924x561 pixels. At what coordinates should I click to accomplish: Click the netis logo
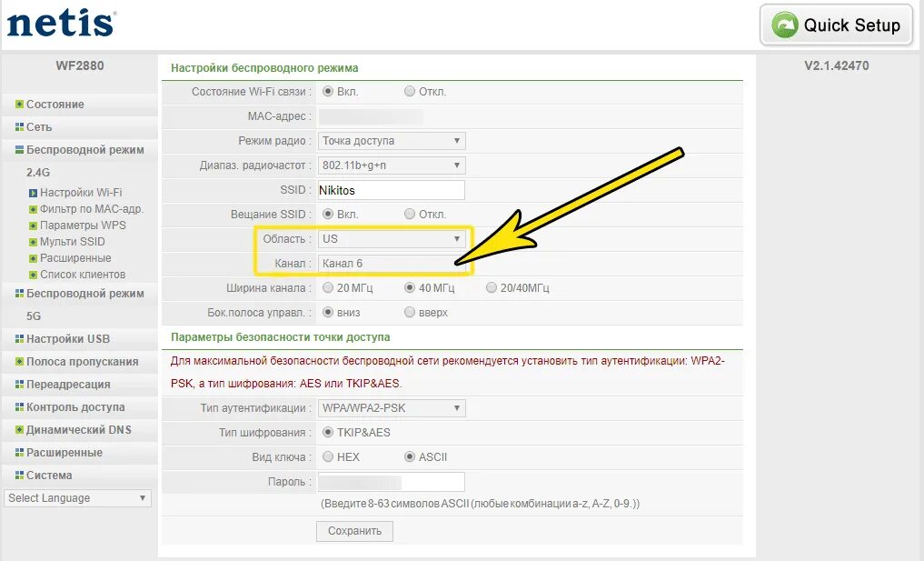tap(61, 24)
